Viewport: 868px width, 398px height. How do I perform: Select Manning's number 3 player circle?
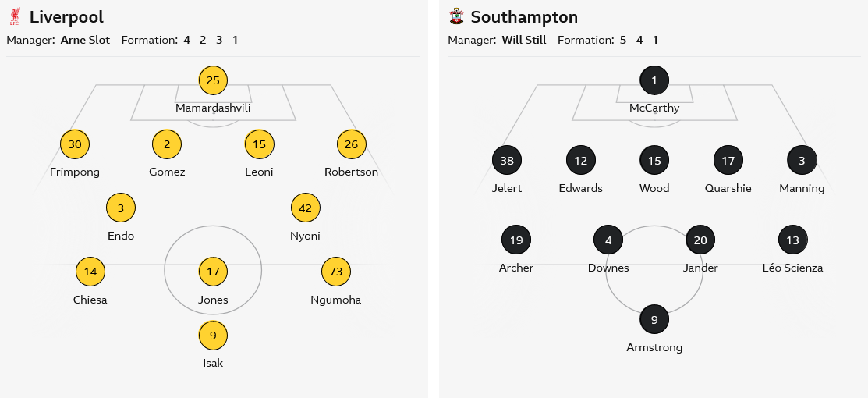(802, 161)
